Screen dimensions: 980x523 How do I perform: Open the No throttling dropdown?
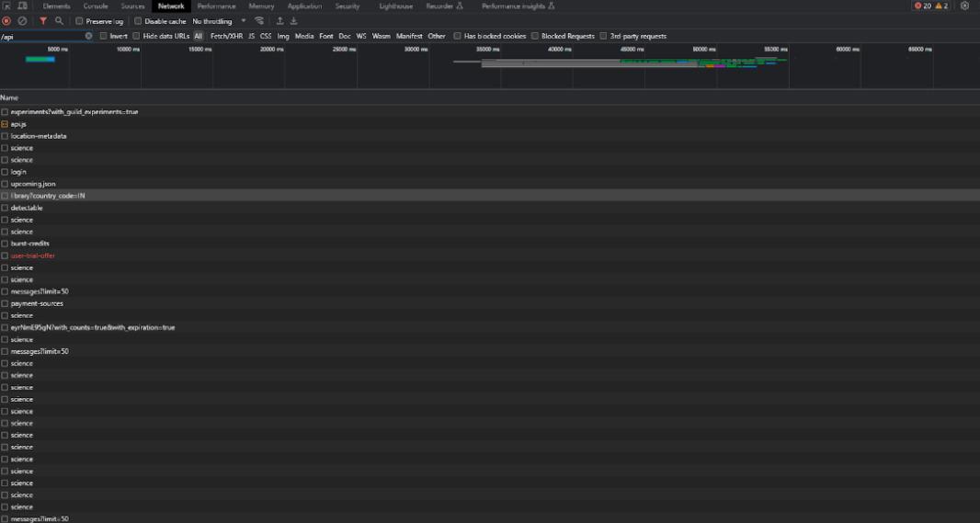(220, 21)
